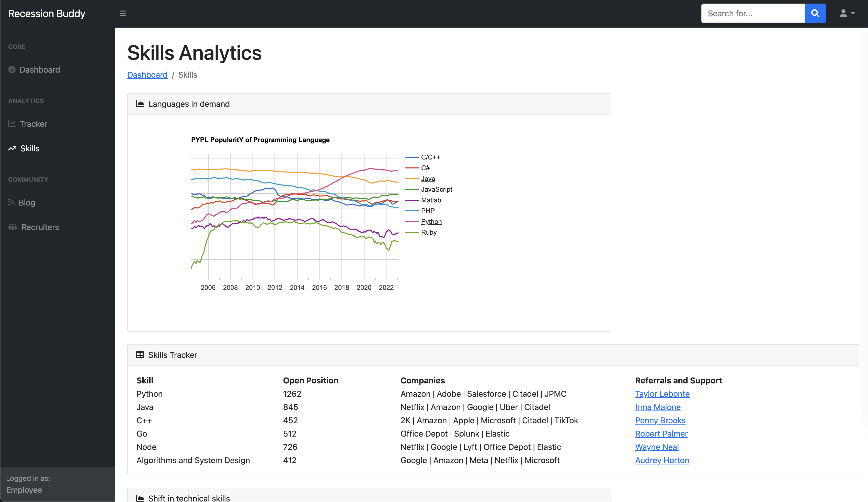
Task: Open Audrey Horton referral link
Action: pyautogui.click(x=662, y=460)
